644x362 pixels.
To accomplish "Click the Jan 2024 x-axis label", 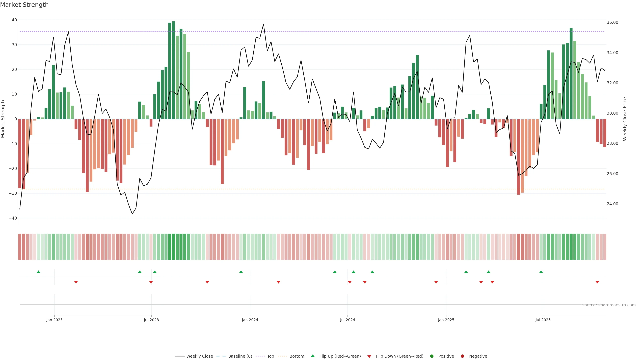I will tap(250, 320).
